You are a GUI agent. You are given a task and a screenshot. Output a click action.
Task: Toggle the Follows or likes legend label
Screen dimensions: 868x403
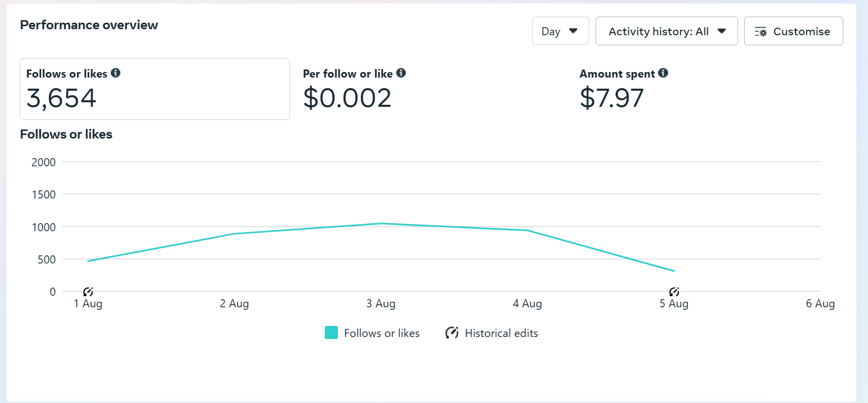tap(382, 333)
